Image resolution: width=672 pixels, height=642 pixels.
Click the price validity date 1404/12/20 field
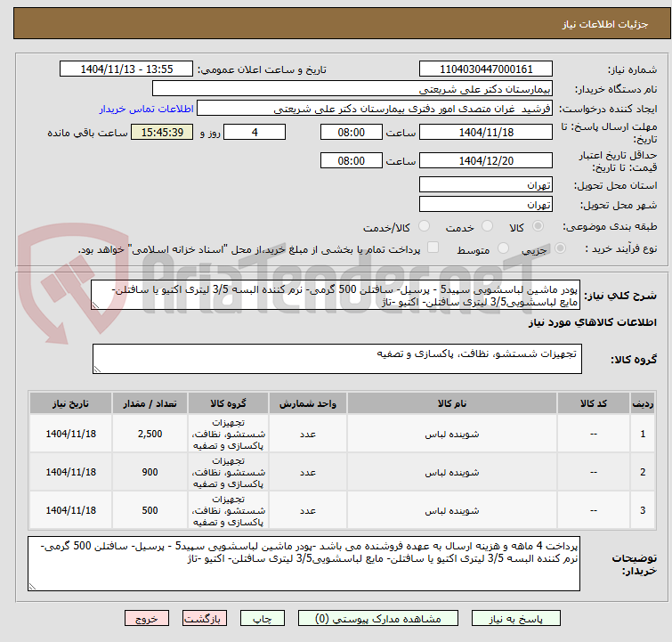point(486,160)
